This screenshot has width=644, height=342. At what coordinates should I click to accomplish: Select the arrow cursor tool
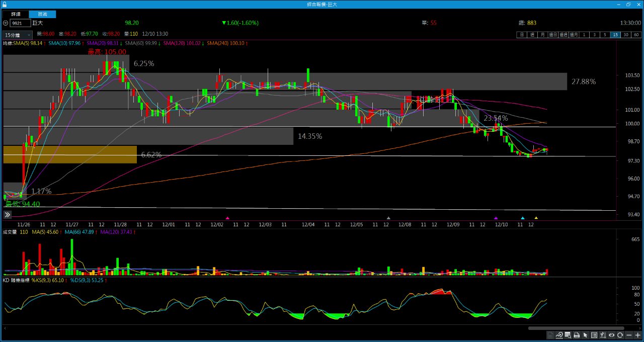[586, 335]
